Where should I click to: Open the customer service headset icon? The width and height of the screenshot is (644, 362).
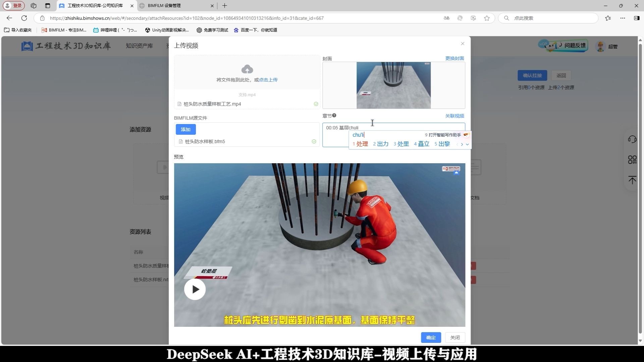point(632,139)
